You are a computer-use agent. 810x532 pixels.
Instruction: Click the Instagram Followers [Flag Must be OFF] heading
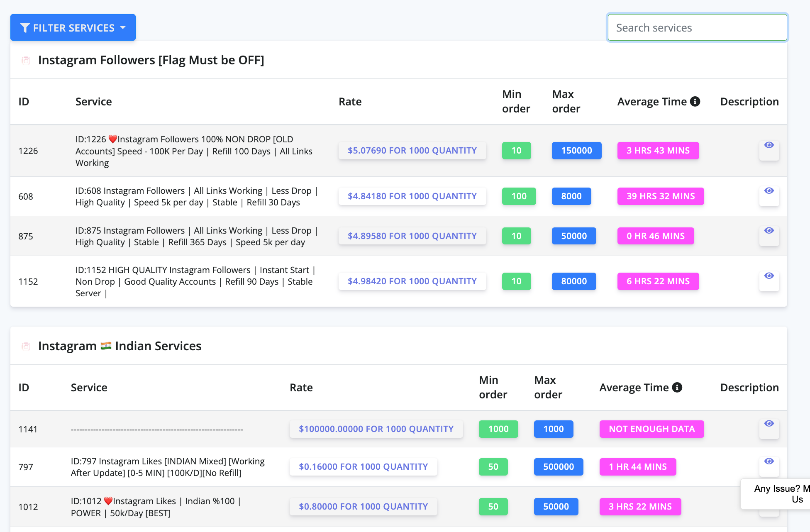(151, 60)
